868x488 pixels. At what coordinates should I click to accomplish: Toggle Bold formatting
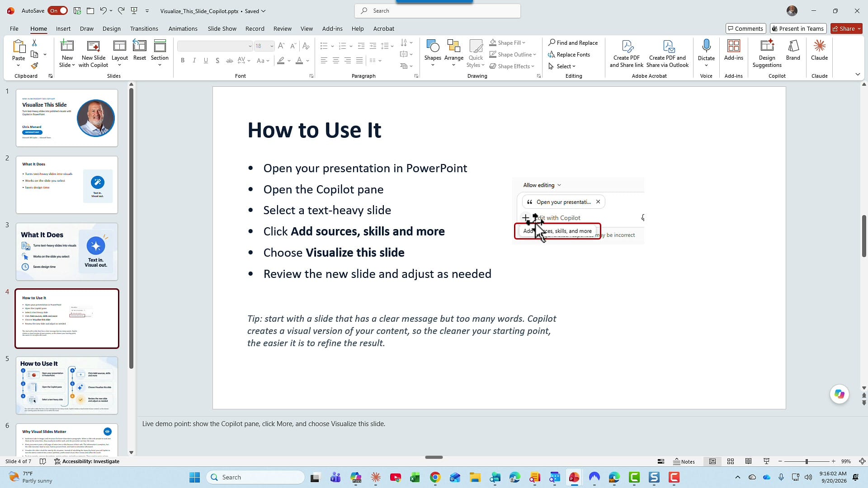[183, 61]
